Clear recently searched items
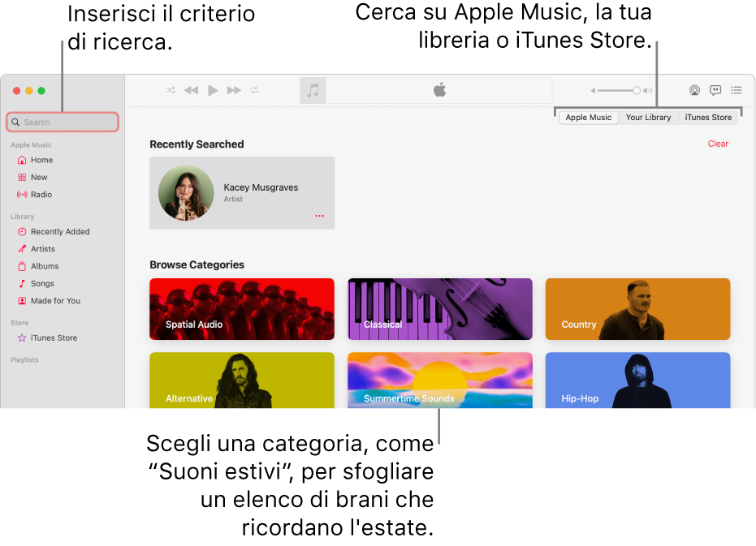The height and width of the screenshot is (546, 756). pos(718,144)
